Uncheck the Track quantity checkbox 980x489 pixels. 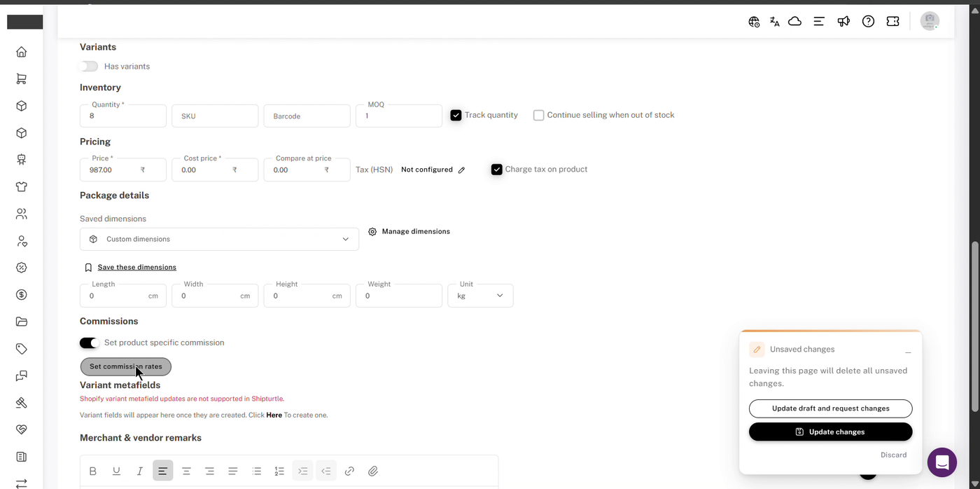456,116
